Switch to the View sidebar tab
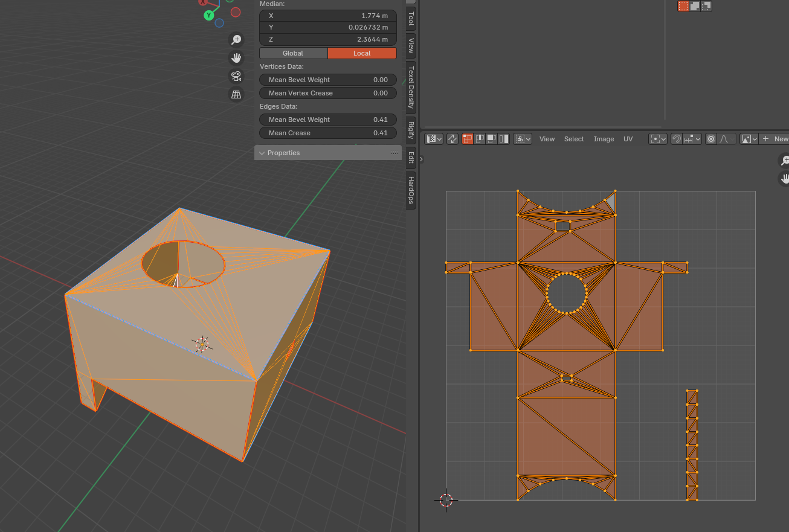This screenshot has height=532, width=789. [411, 45]
